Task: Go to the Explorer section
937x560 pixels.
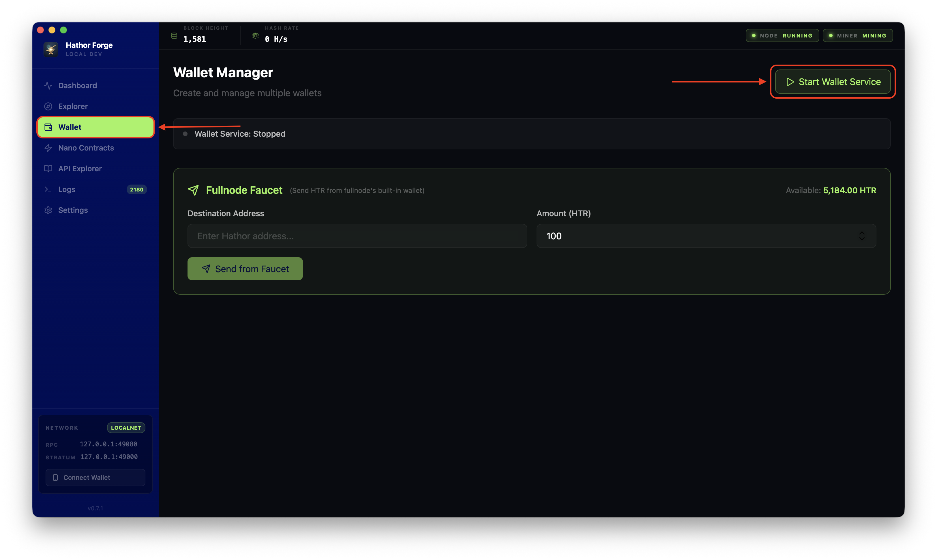Action: click(95, 106)
